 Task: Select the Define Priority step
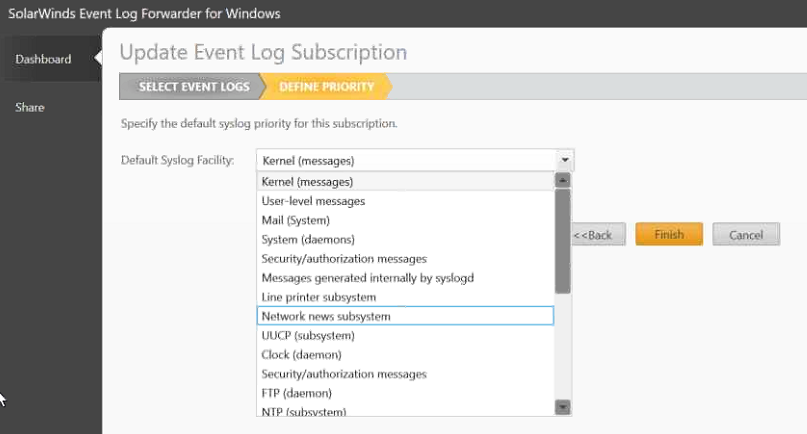tap(326, 86)
